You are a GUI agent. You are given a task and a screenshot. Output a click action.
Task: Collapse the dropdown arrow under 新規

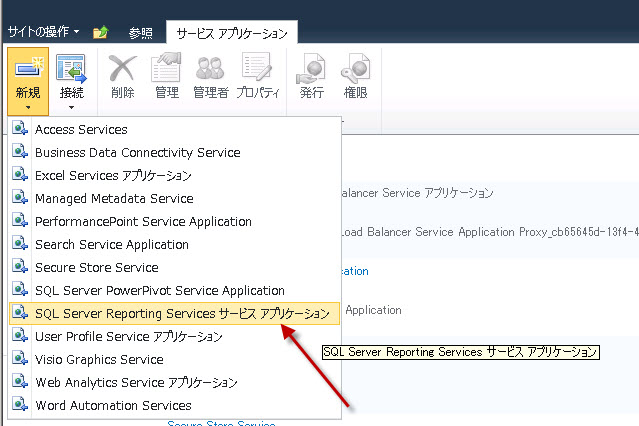click(x=28, y=108)
